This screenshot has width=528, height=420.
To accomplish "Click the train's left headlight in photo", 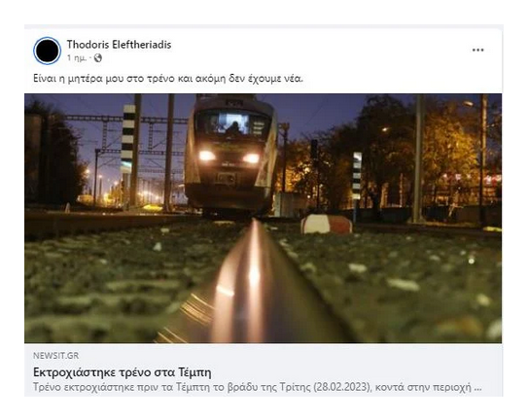I will pos(206,156).
